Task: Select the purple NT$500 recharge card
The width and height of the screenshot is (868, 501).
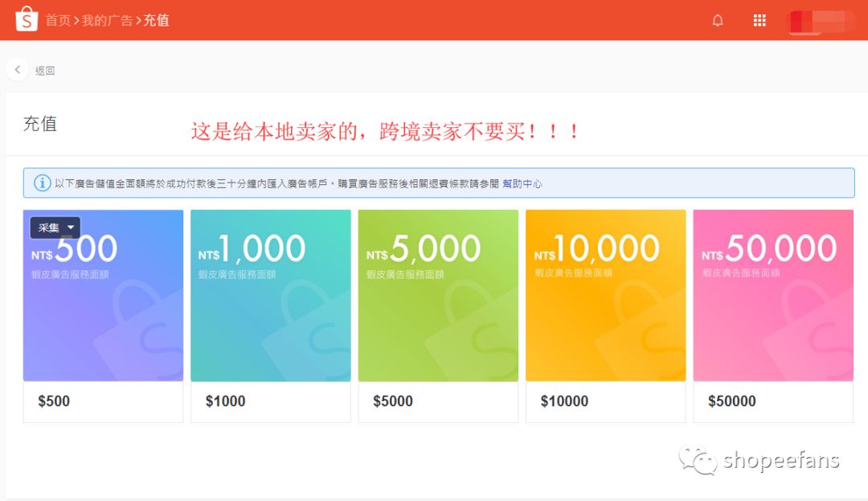Action: coord(103,295)
